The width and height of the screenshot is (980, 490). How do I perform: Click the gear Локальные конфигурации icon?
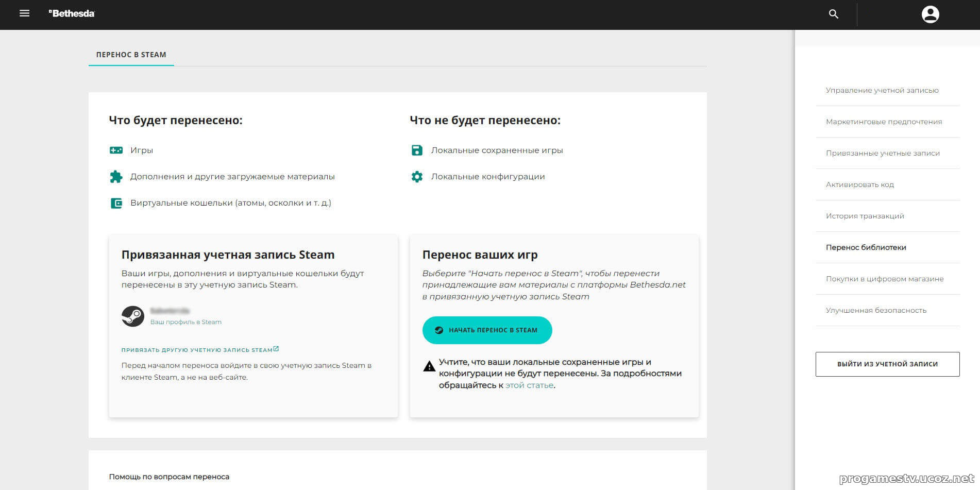point(417,177)
